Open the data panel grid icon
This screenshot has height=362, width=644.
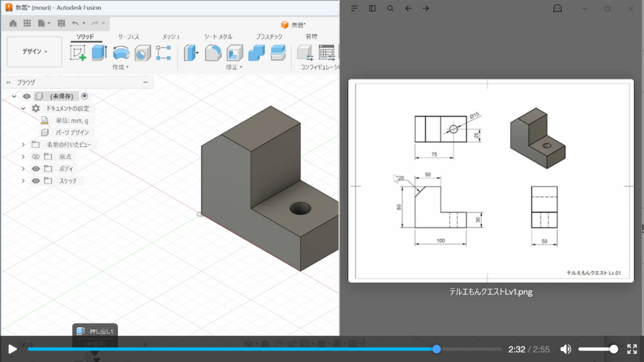27,23
